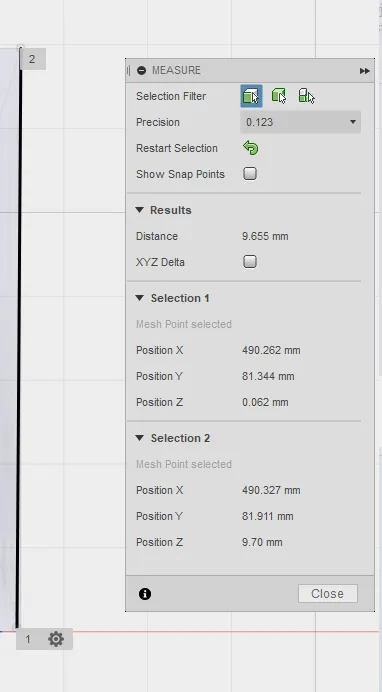Click the Distance value 9.655 mm

click(x=265, y=236)
